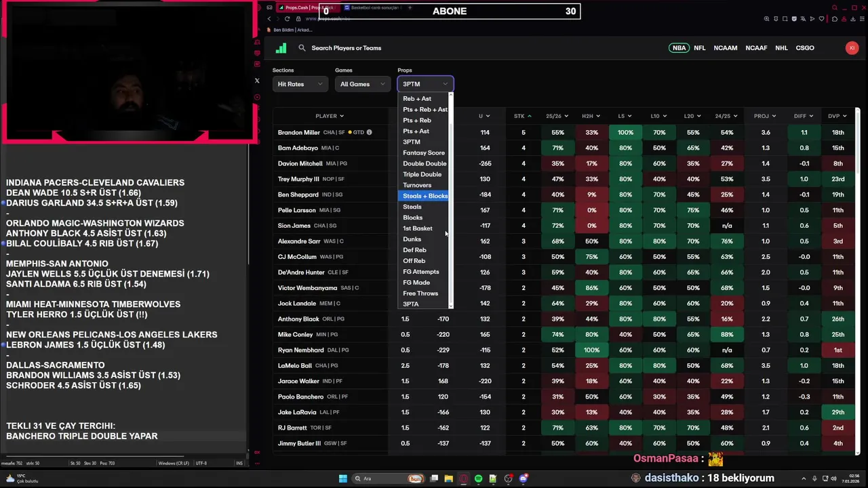
Task: Sort by the H2H column header
Action: click(x=591, y=116)
